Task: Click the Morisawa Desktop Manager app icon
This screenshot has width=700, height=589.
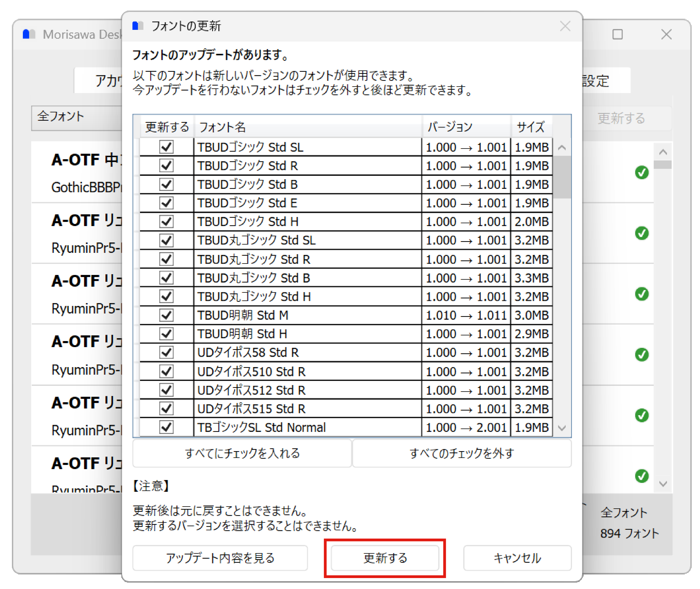Action: tap(29, 34)
